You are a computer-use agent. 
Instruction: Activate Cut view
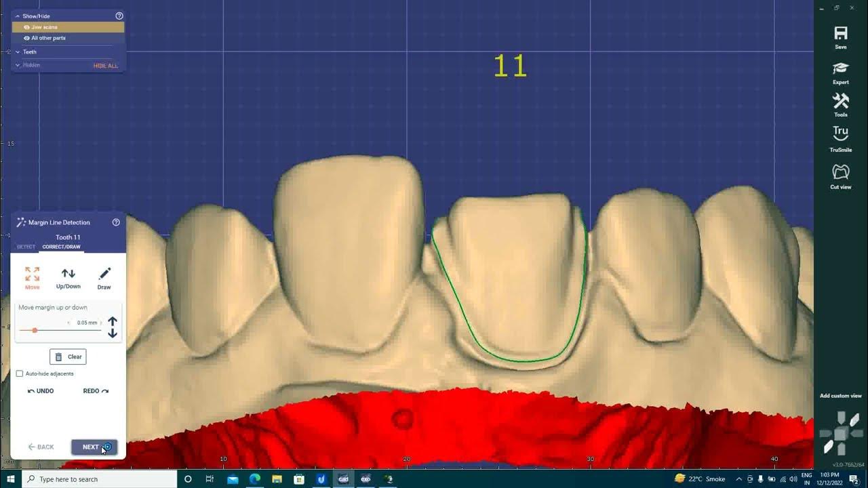[841, 176]
